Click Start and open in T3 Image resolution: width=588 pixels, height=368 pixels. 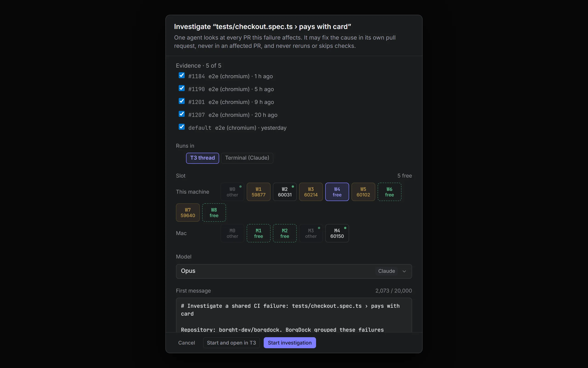[x=231, y=343]
